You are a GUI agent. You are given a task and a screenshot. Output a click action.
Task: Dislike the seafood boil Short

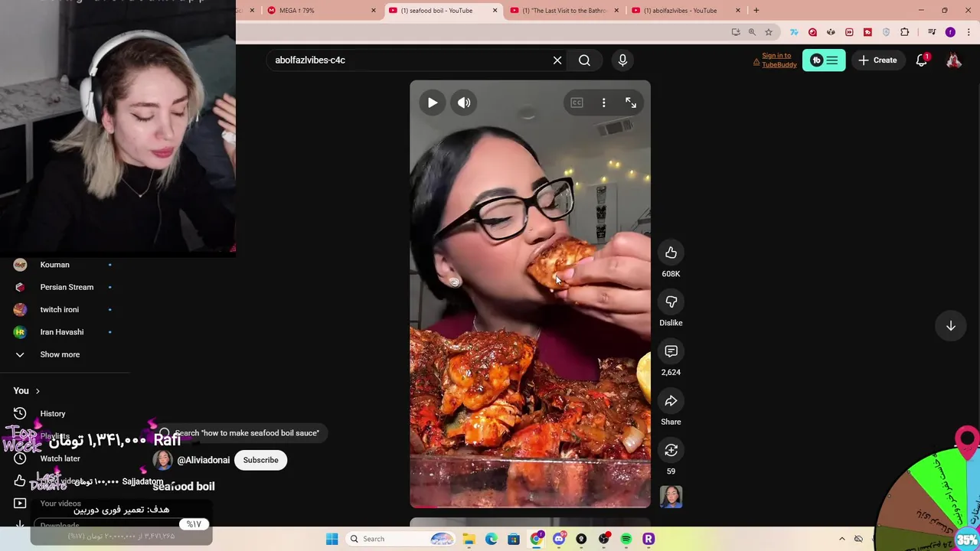coord(671,302)
